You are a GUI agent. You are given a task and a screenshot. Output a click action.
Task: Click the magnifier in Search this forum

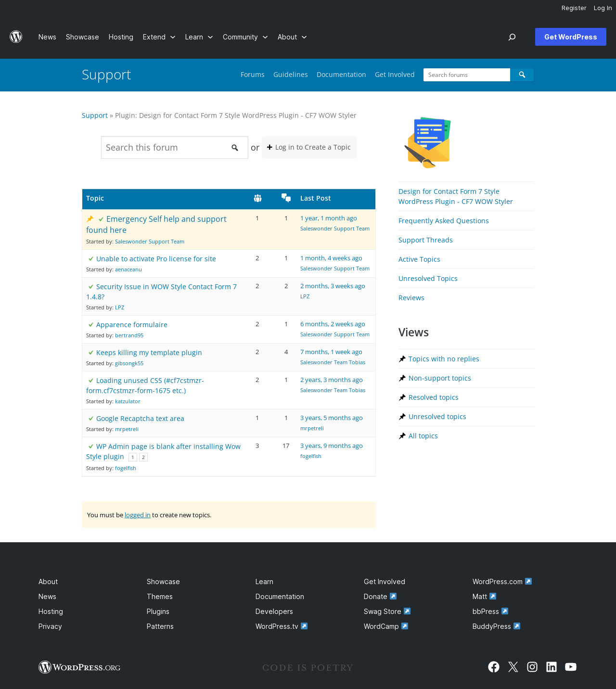[x=235, y=148]
